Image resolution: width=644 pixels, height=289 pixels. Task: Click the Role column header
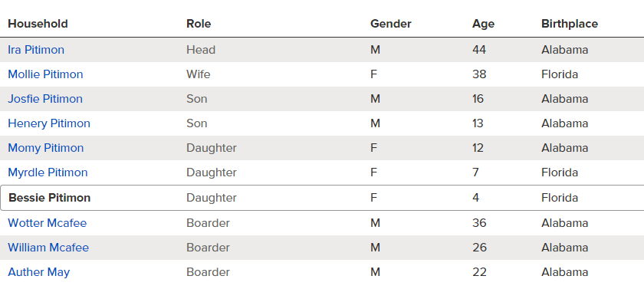(x=199, y=24)
